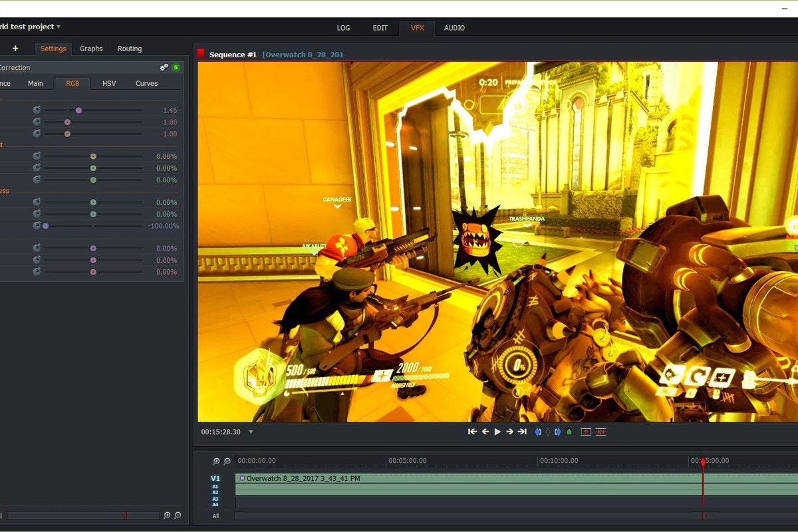Viewport: 798px width, 532px height.
Task: Add a green cue marker
Action: 569,432
